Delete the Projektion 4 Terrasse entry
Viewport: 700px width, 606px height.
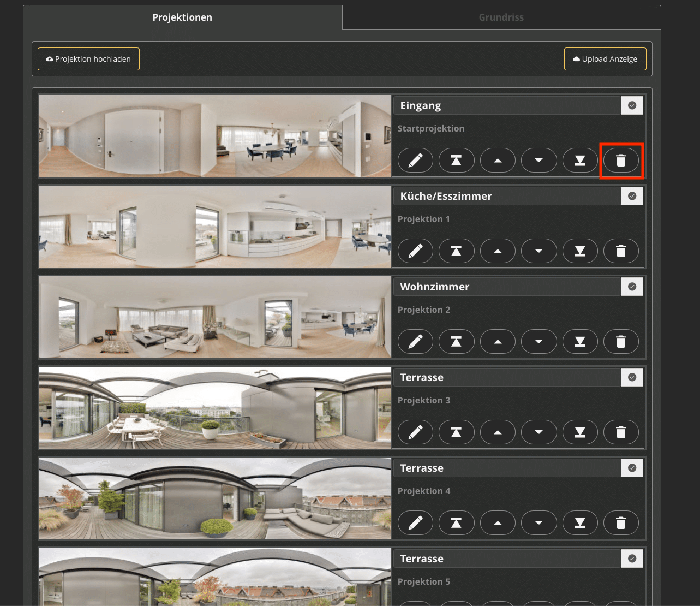tap(621, 523)
